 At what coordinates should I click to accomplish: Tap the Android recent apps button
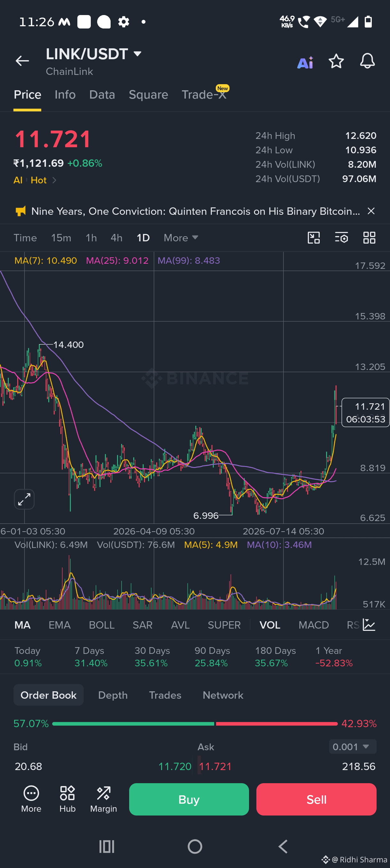point(107,847)
